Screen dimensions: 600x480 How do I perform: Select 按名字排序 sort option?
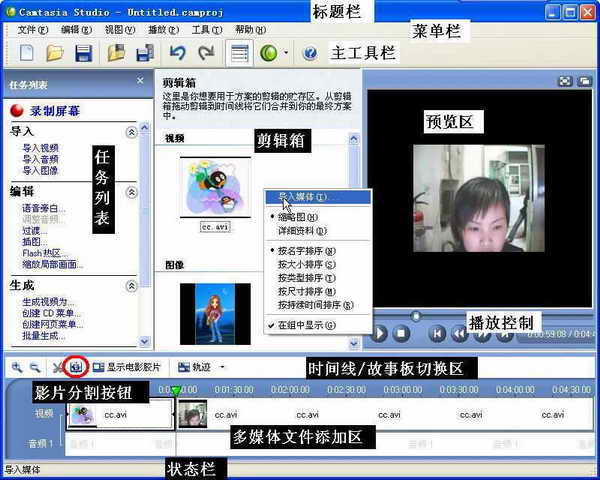pos(306,250)
